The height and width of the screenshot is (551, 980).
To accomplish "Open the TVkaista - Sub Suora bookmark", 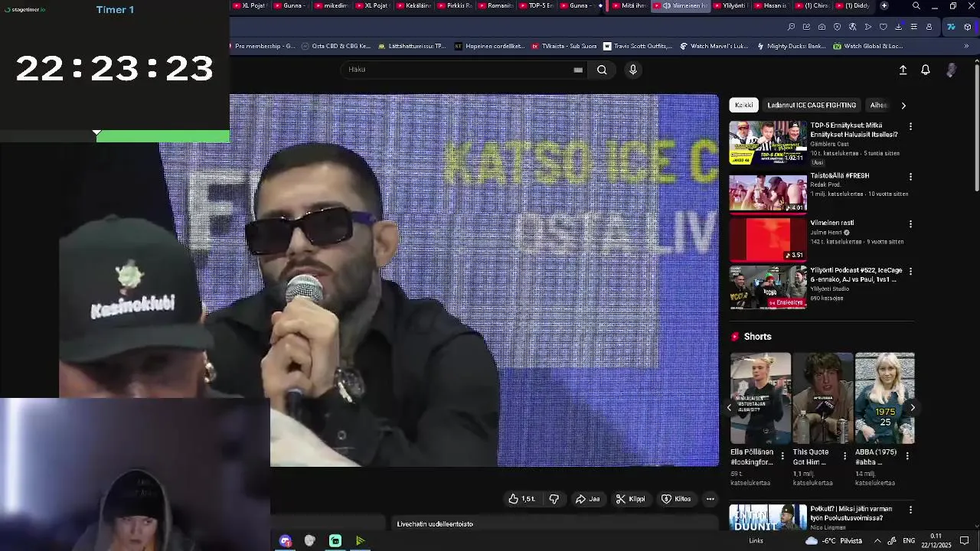I will 564,46.
